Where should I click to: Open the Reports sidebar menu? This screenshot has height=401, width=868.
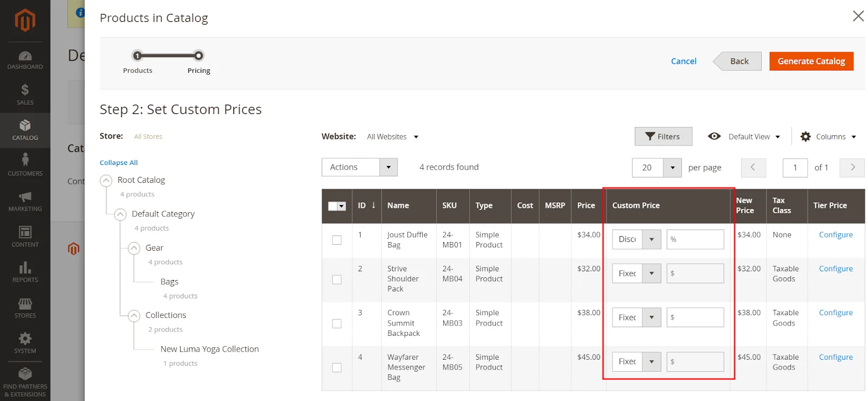click(x=25, y=272)
